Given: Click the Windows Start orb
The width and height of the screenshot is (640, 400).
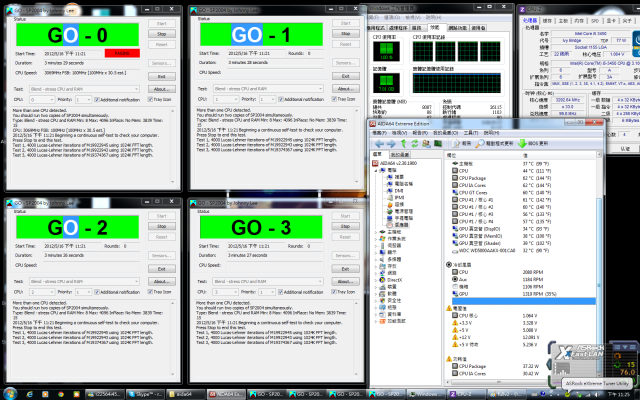Looking at the screenshot, I should (10, 394).
